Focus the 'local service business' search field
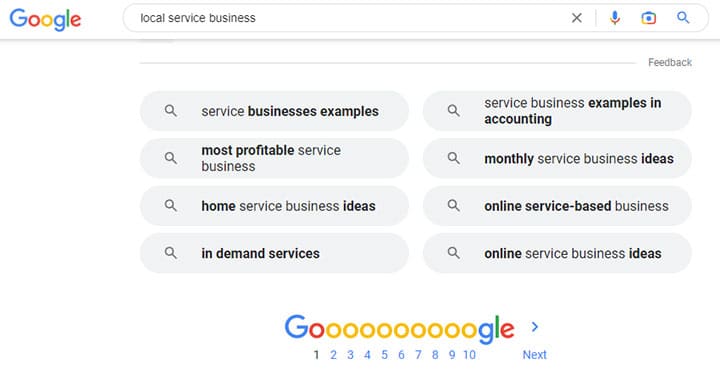 click(x=349, y=18)
